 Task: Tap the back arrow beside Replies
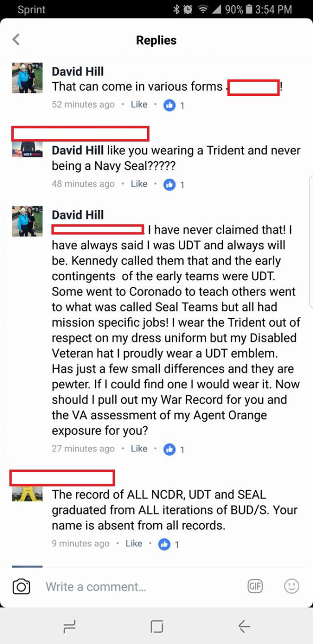(x=16, y=39)
